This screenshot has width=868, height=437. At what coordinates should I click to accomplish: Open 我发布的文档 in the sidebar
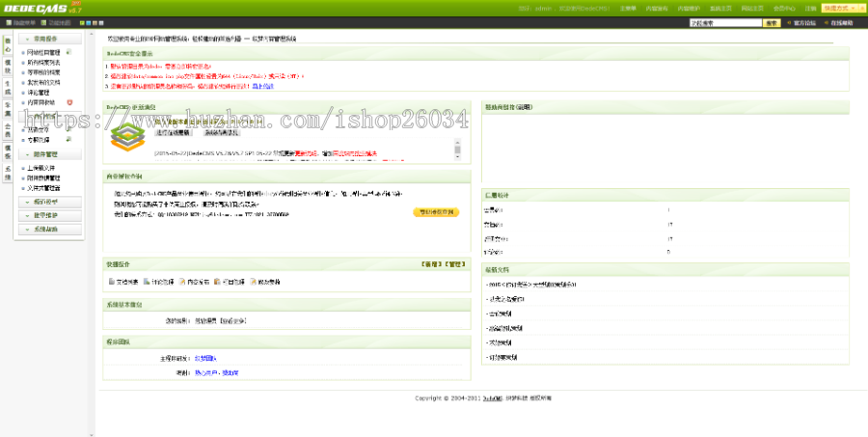(x=43, y=83)
